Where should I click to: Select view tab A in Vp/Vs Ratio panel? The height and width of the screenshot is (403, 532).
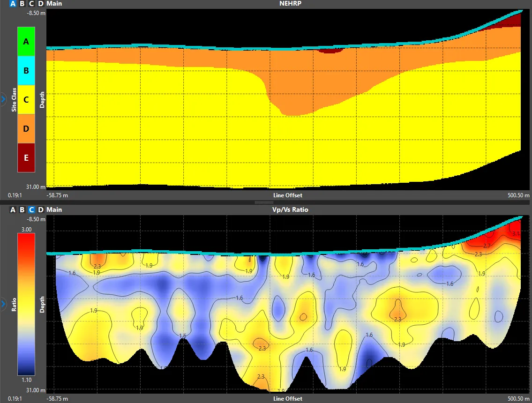point(13,209)
